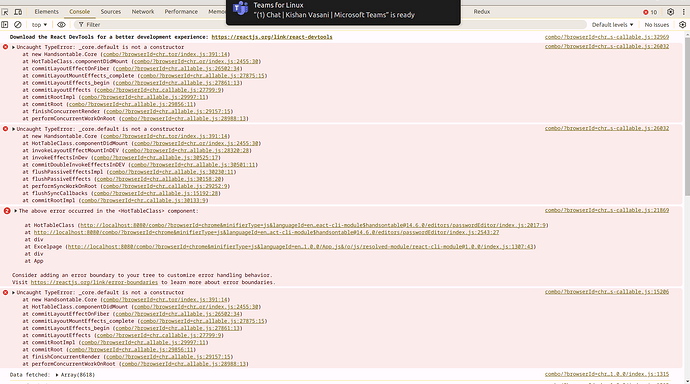Click the No Issues button
690x384 pixels.
tap(657, 25)
